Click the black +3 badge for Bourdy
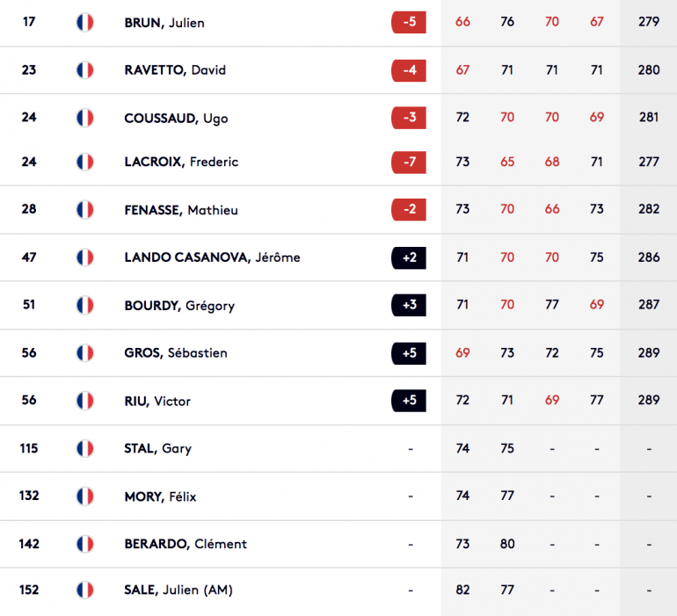The height and width of the screenshot is (616, 677). pos(409,306)
